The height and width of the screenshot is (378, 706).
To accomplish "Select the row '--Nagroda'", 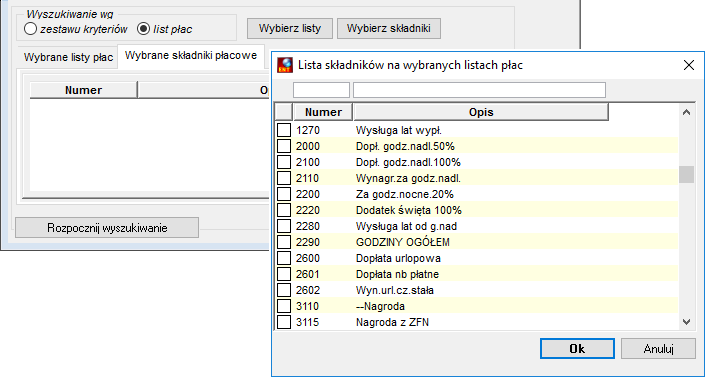I will pos(477,306).
